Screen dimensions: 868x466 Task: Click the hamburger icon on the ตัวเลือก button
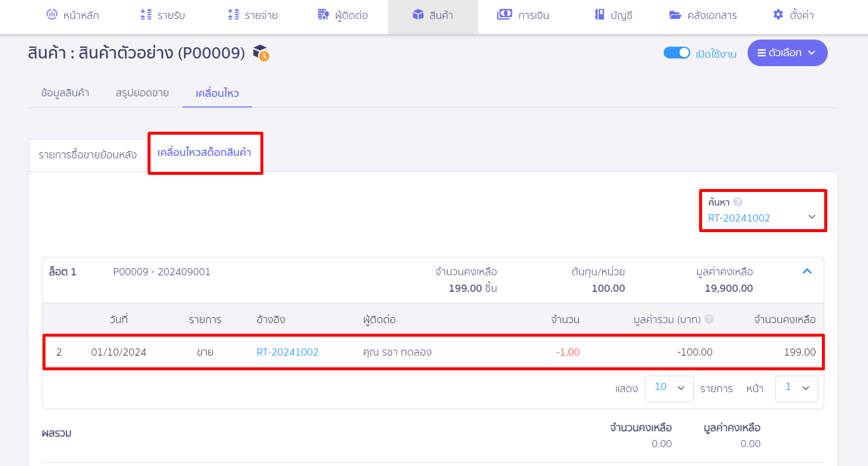click(762, 53)
